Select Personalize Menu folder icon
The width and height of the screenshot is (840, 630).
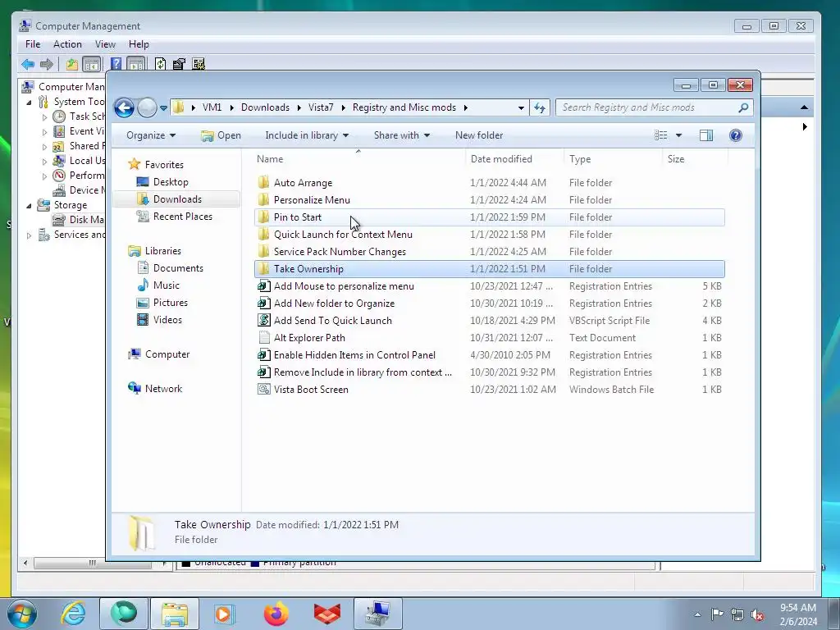263,200
